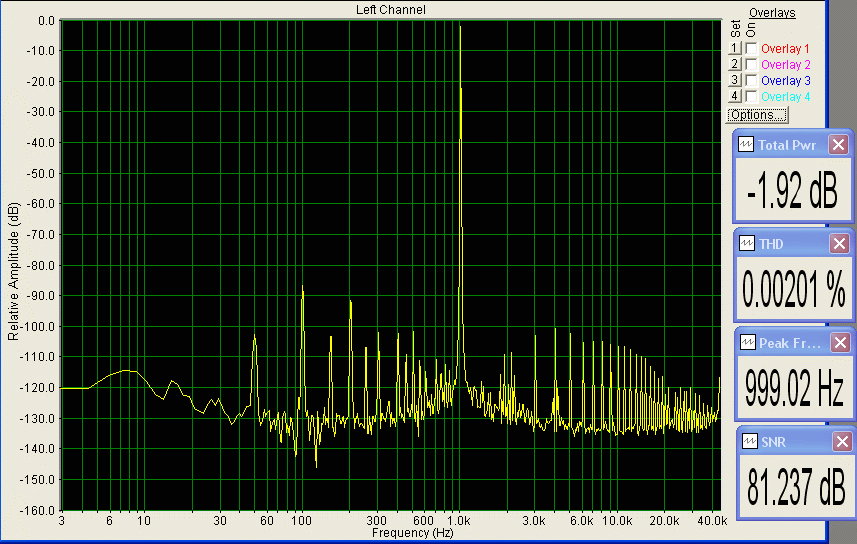
Task: Click the SNR panel waveform icon
Action: tap(750, 441)
